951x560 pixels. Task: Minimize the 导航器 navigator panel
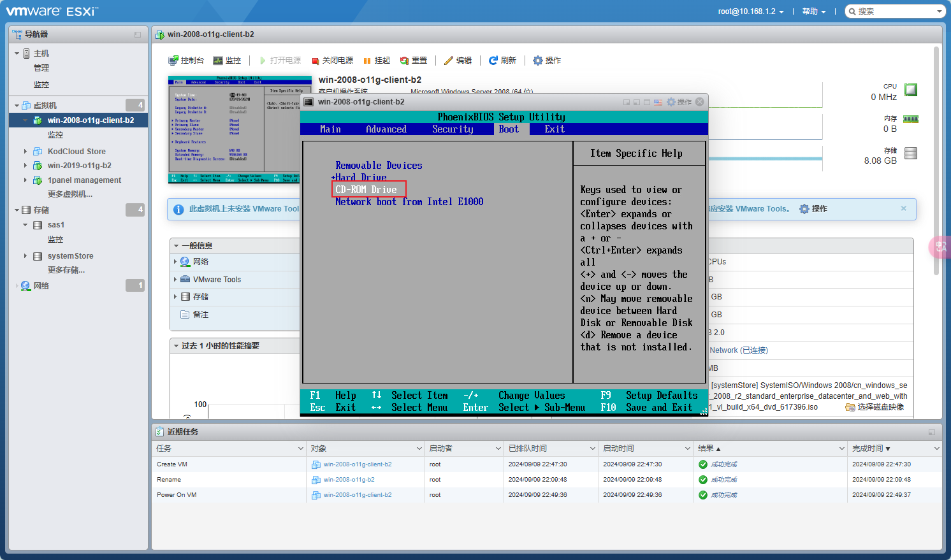click(x=138, y=34)
